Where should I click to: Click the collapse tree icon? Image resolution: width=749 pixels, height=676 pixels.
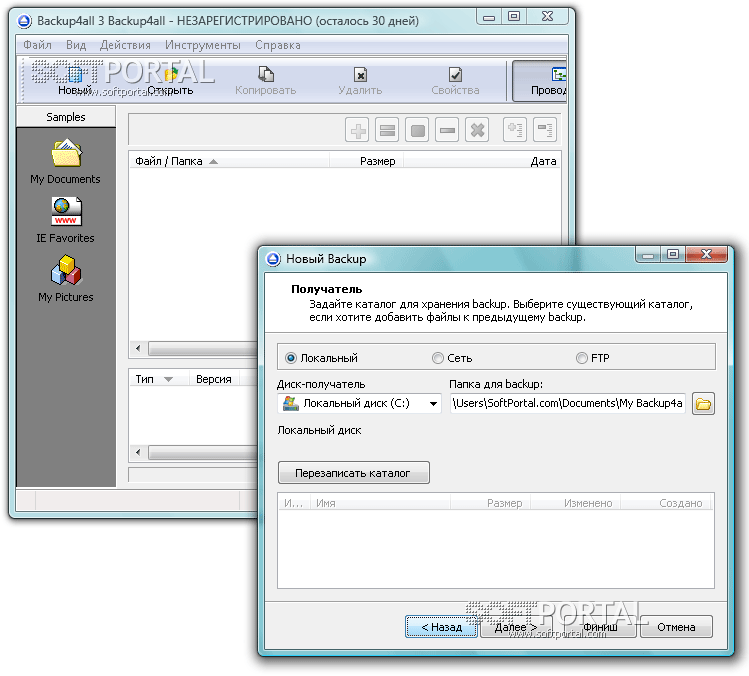[545, 130]
